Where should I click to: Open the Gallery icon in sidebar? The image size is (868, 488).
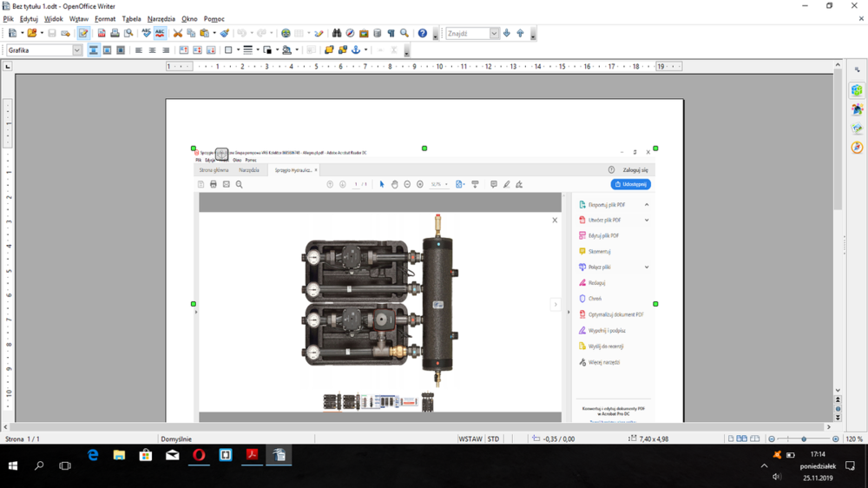(x=857, y=129)
